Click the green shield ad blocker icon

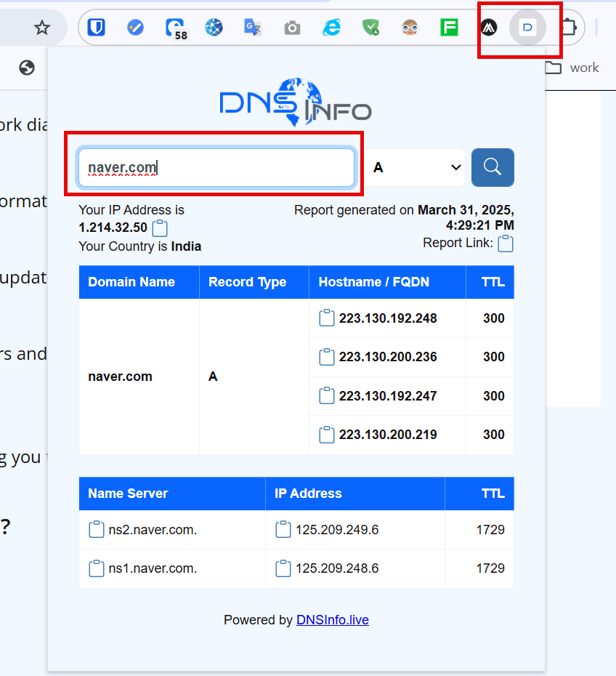(370, 28)
